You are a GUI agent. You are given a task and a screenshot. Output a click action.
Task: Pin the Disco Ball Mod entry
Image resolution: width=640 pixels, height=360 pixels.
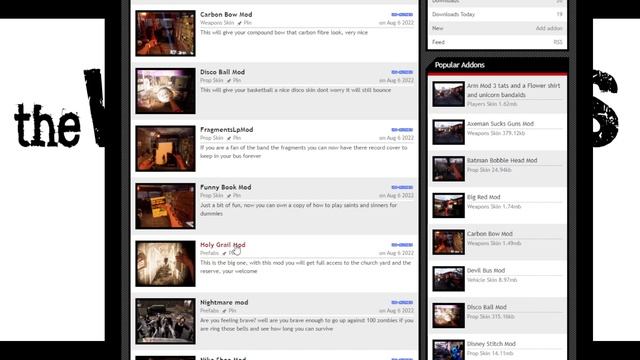pos(234,80)
